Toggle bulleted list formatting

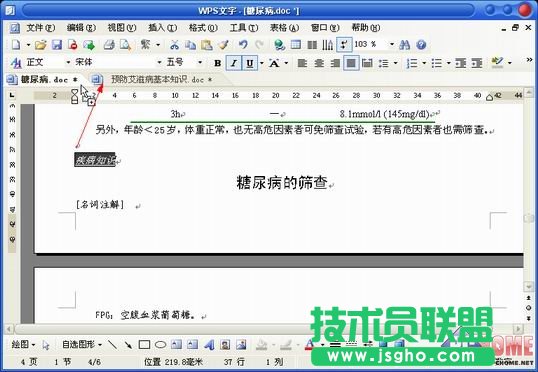436,63
